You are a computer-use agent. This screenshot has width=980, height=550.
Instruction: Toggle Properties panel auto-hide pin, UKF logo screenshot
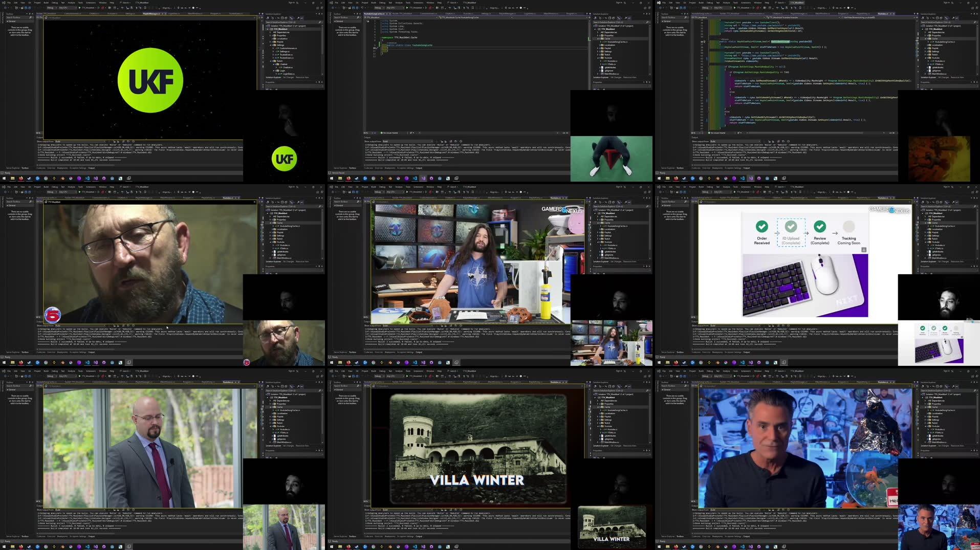click(x=319, y=82)
